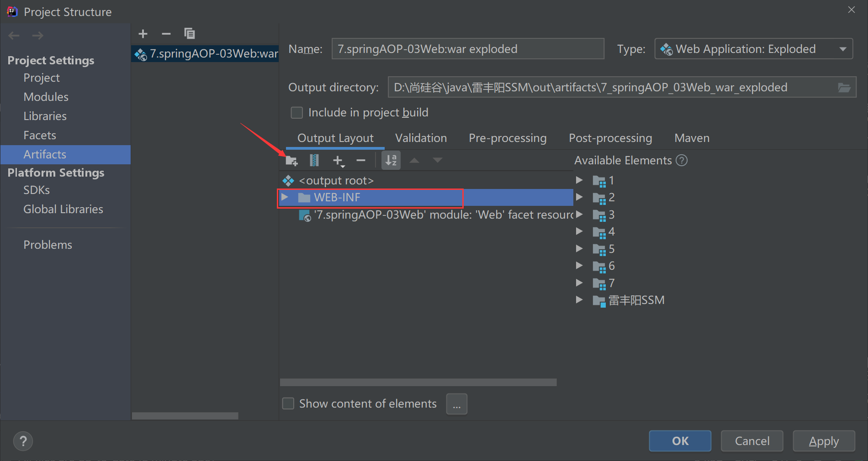
Task: Move element down using the down arrow icon
Action: [437, 160]
